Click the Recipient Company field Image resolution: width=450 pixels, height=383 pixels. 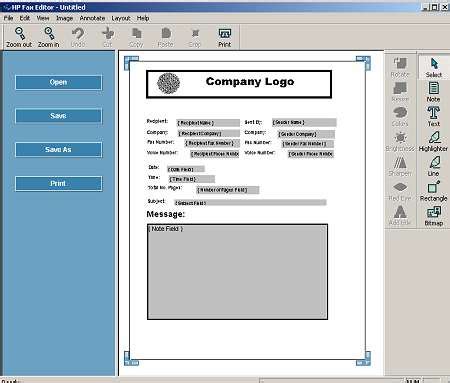coord(209,133)
